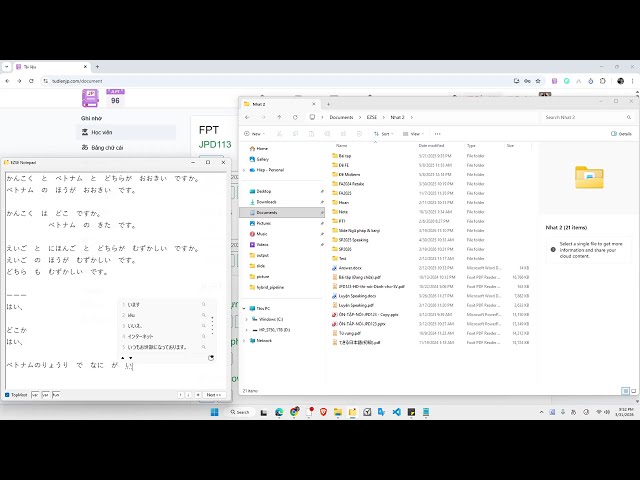
Task: Collapse the This PC tree node
Action: tap(244, 309)
